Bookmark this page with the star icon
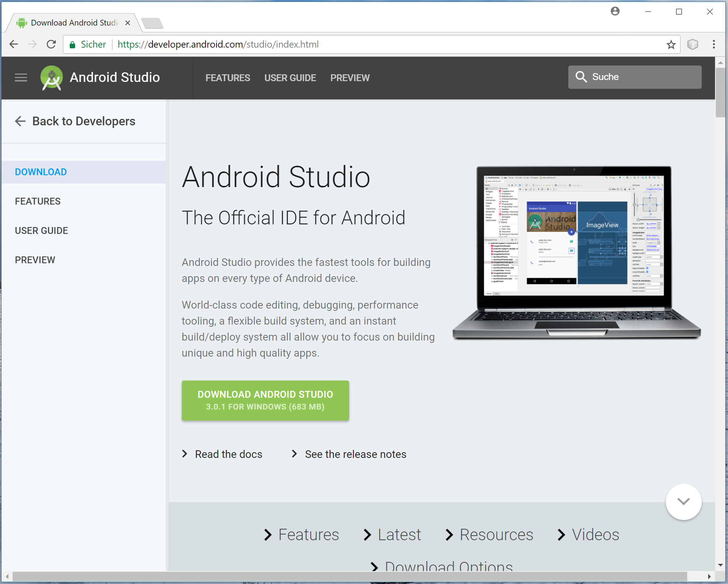 [671, 45]
